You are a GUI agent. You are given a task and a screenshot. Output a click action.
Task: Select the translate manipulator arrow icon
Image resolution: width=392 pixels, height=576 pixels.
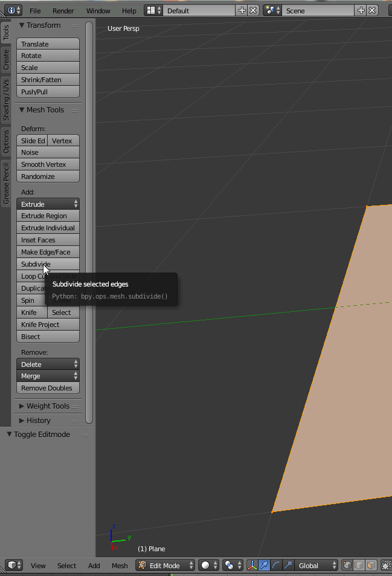(264, 565)
